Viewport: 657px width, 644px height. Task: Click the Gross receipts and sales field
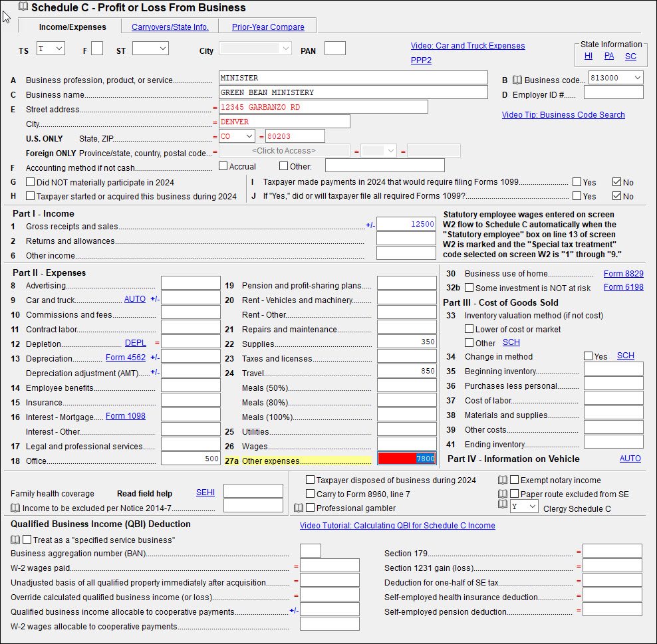click(406, 224)
